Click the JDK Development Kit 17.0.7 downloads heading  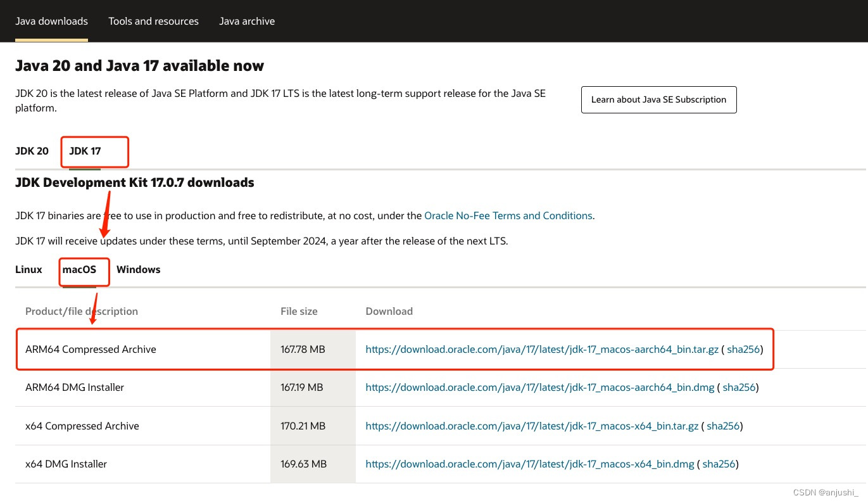point(135,182)
